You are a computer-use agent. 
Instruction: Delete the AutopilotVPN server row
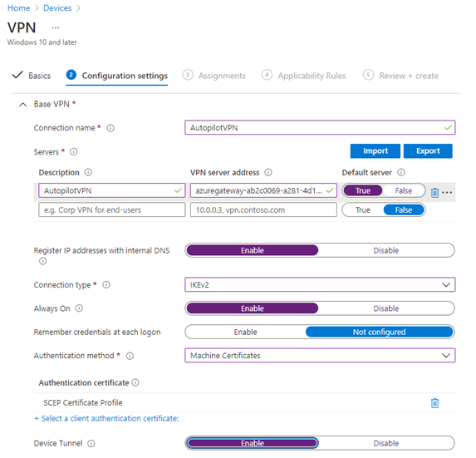(434, 192)
